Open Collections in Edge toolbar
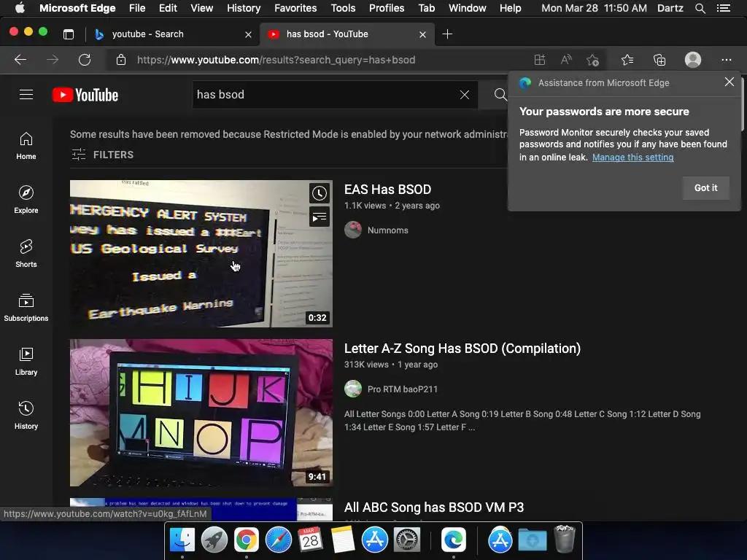 click(x=659, y=60)
